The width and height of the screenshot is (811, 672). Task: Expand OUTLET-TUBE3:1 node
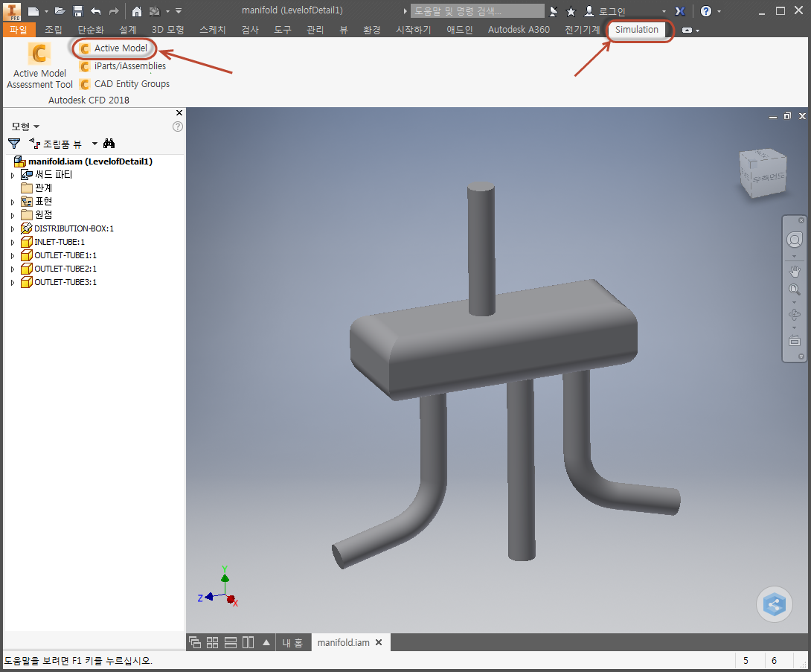[13, 283]
